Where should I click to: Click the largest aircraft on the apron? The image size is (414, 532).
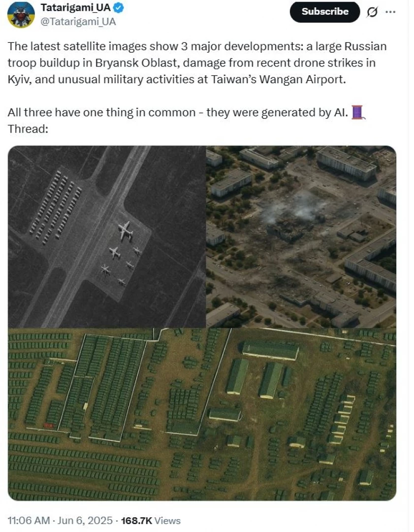[125, 231]
